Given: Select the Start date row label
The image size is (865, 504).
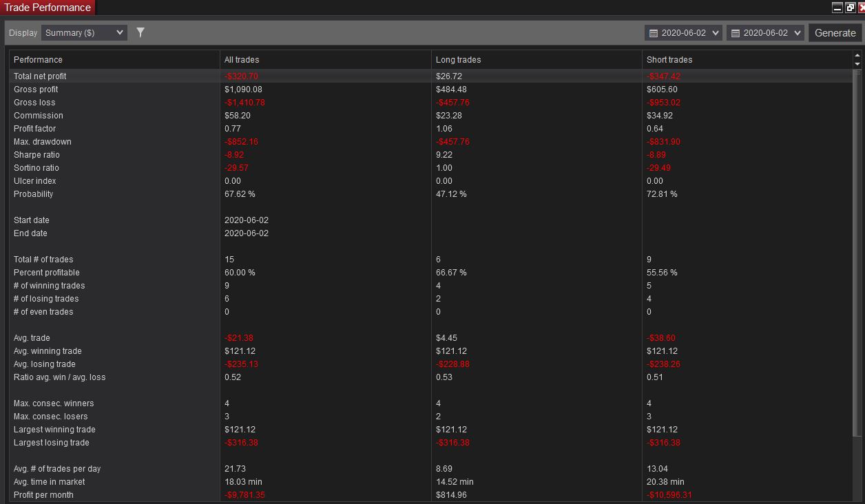Looking at the screenshot, I should click(x=32, y=220).
